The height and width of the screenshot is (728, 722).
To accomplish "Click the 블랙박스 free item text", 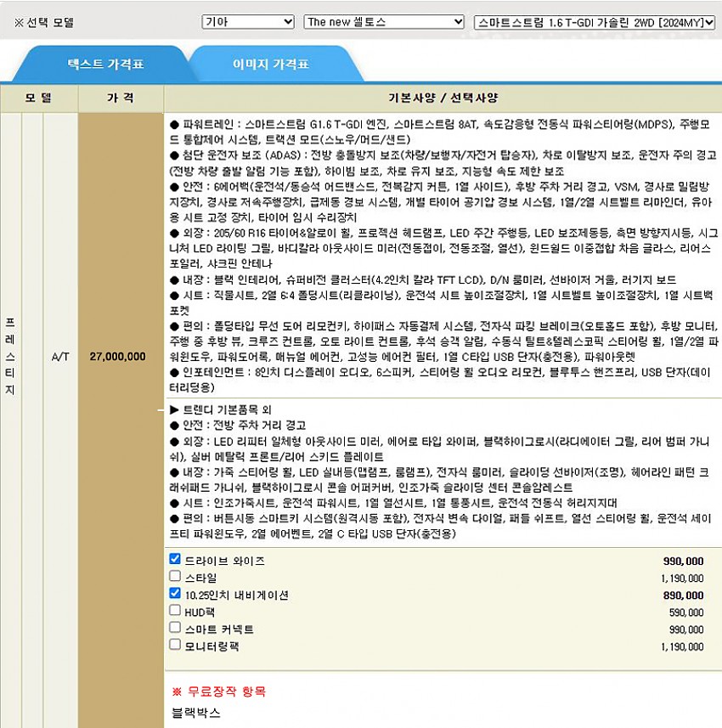I will click(195, 711).
